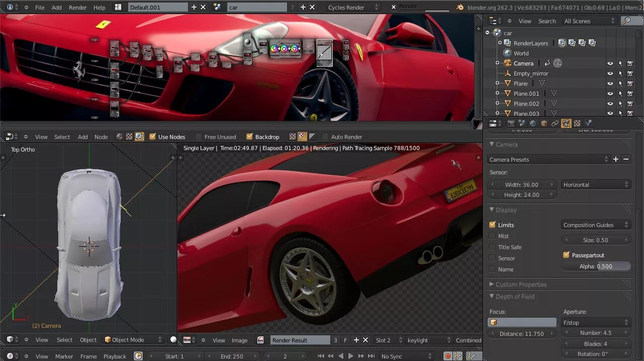Open the Object properties tab icon
Viewport: 644px width, 361px height.
pos(544,123)
